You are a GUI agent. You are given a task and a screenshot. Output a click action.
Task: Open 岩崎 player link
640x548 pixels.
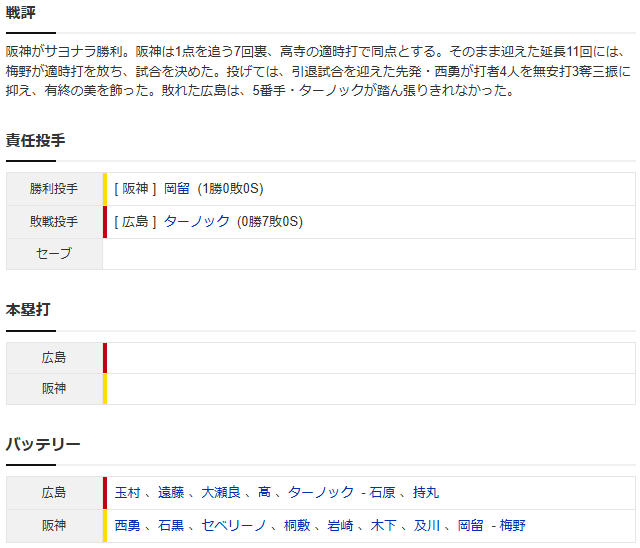click(340, 526)
